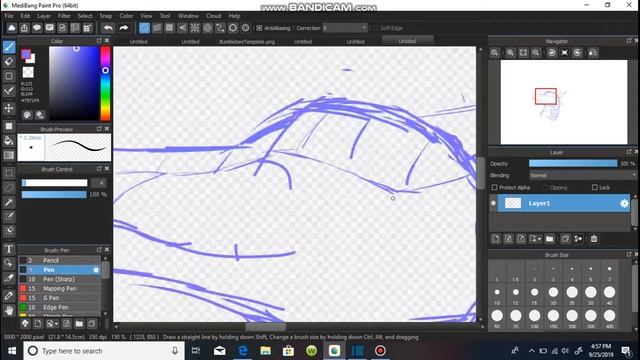The height and width of the screenshot is (360, 640).
Task: Select the Mapping Pen brush
Action: [x=60, y=289]
